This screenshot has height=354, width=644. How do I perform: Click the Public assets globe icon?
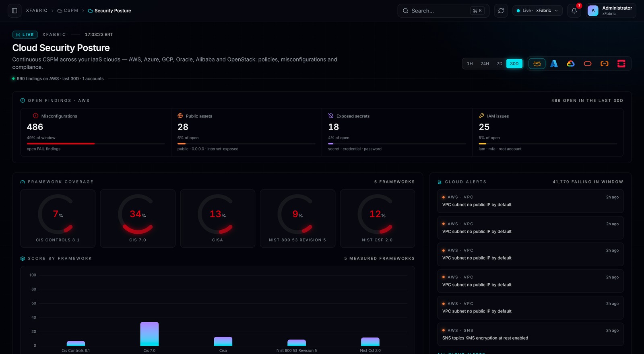pos(180,116)
